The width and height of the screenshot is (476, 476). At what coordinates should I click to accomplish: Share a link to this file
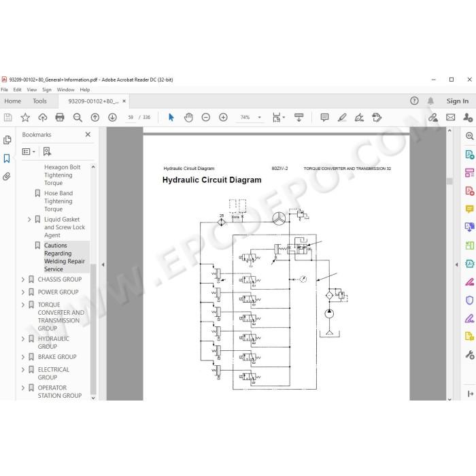(x=433, y=118)
